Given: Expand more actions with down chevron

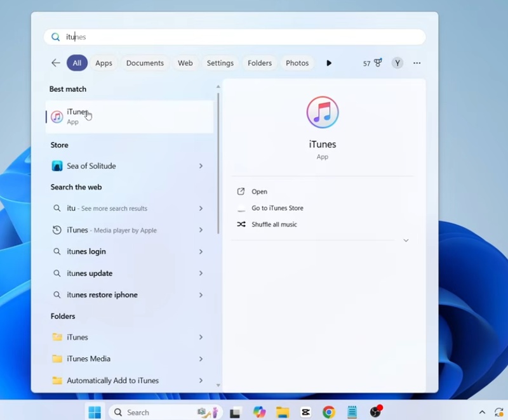Looking at the screenshot, I should point(406,240).
